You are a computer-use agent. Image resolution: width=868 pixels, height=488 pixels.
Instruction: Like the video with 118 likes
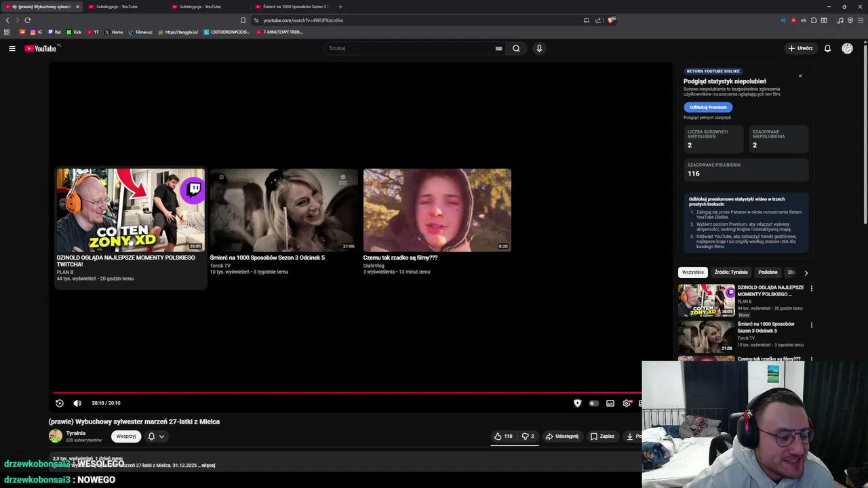click(x=504, y=436)
